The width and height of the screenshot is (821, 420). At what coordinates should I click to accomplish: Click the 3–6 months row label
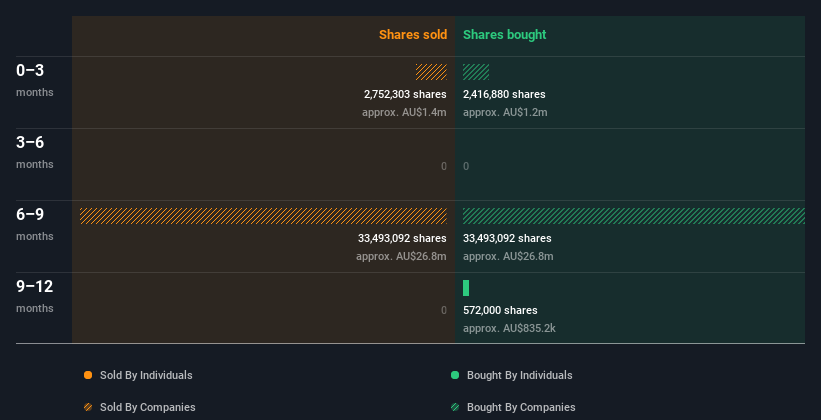[35, 152]
